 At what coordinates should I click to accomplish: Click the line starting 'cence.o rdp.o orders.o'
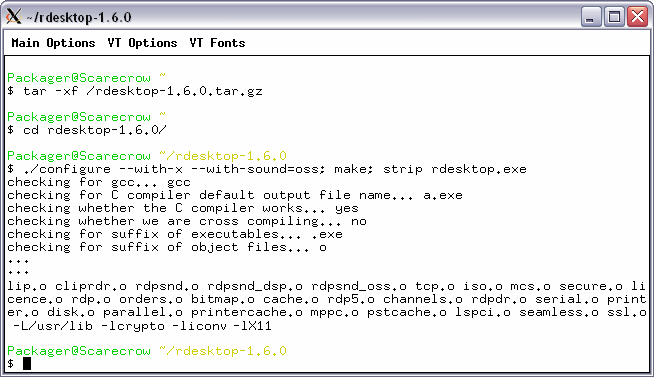[327, 299]
